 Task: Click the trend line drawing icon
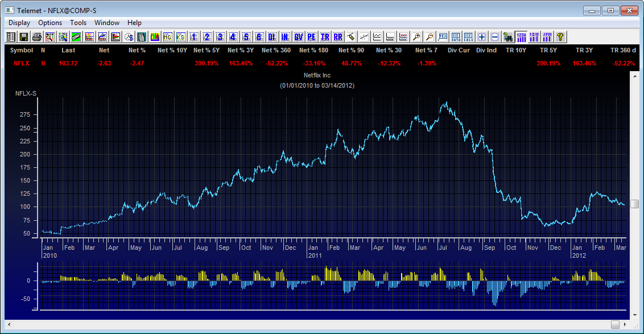pos(364,37)
